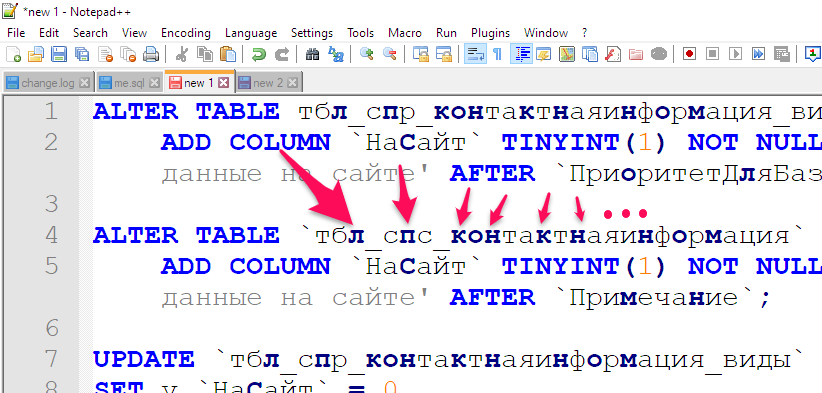Switch to the me.sql tab
Screen dimensions: 822x393
click(x=128, y=83)
